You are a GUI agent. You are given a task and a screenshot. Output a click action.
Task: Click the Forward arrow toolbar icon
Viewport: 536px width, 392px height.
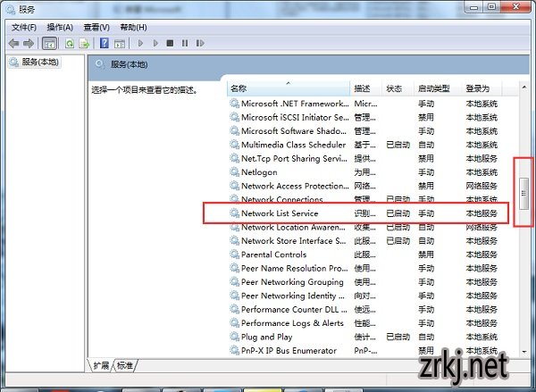click(29, 44)
